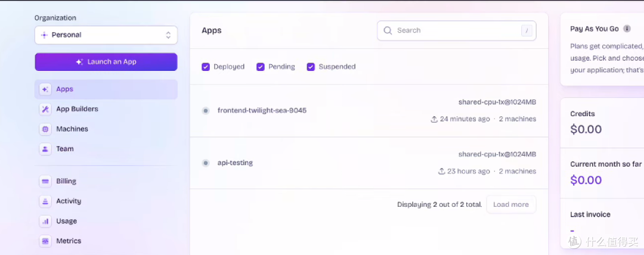Click the 24 minutes ago timestamp
The width and height of the screenshot is (644, 255).
point(465,119)
